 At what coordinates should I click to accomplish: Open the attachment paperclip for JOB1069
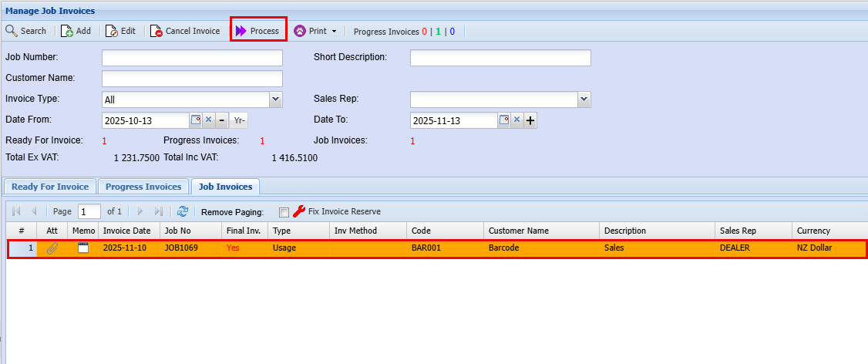click(x=52, y=248)
